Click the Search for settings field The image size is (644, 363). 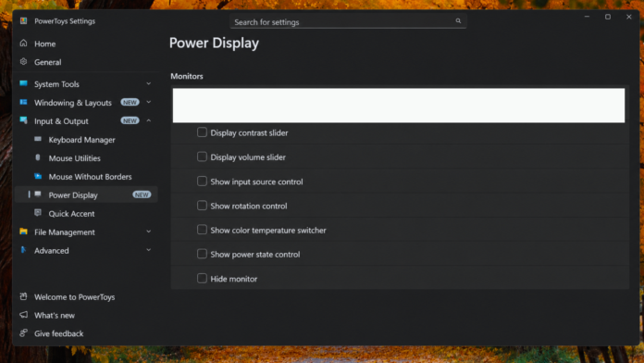348,21
